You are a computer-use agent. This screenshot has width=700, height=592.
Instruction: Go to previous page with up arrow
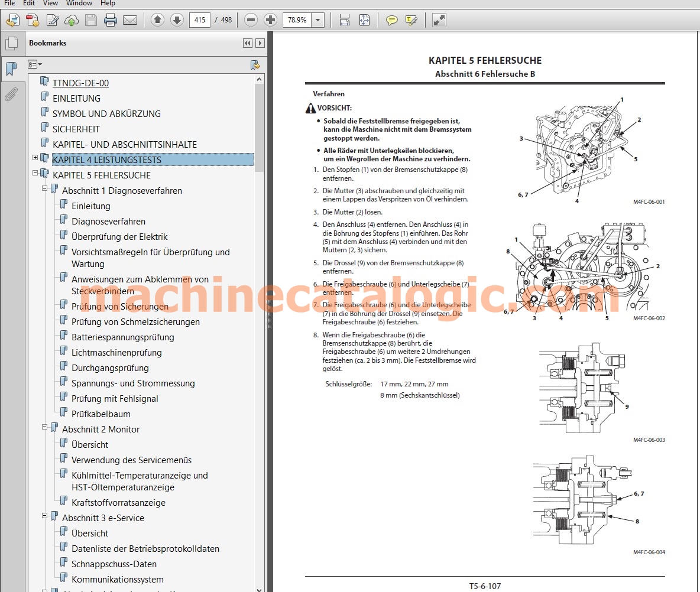coord(157,20)
